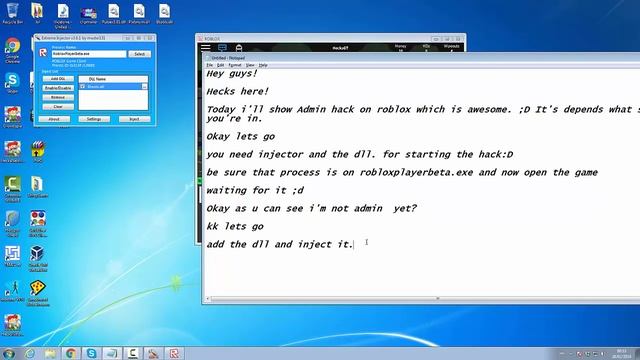This screenshot has width=640, height=360.
Task: Click the Roblox logo icon in injector
Action: (x=43, y=53)
